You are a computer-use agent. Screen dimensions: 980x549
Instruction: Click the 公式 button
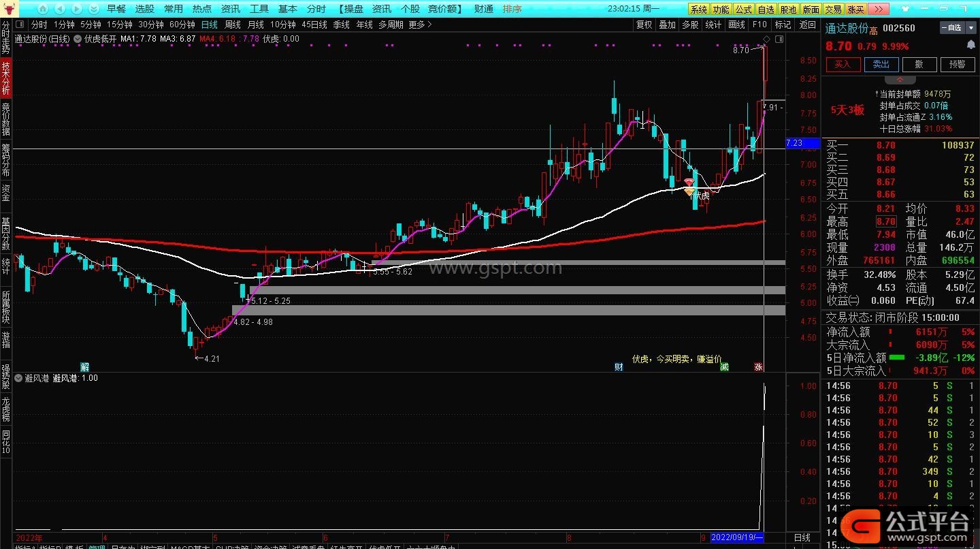pyautogui.click(x=744, y=10)
